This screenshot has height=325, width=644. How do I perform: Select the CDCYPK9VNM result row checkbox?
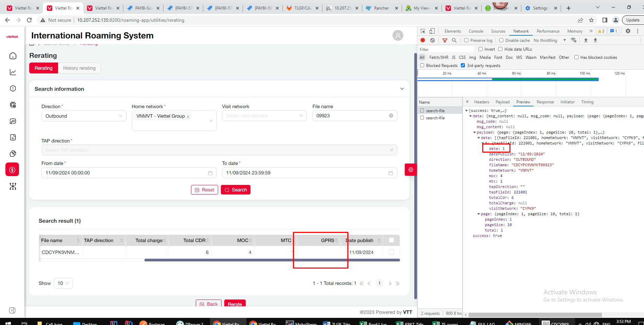tap(391, 252)
